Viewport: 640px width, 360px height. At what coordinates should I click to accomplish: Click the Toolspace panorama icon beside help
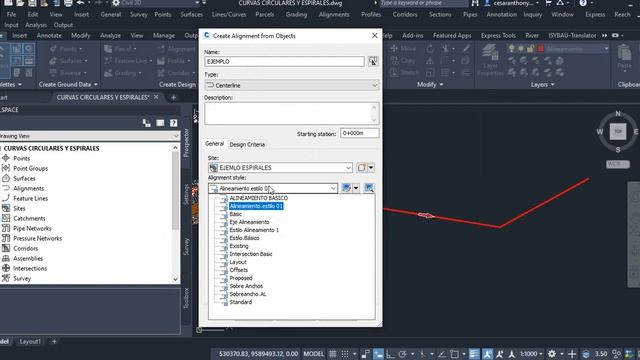point(160,123)
